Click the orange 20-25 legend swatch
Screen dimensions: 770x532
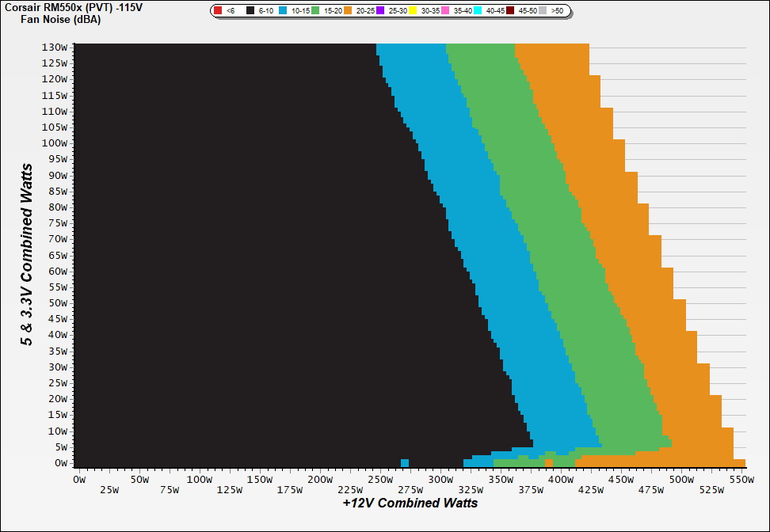[x=348, y=11]
